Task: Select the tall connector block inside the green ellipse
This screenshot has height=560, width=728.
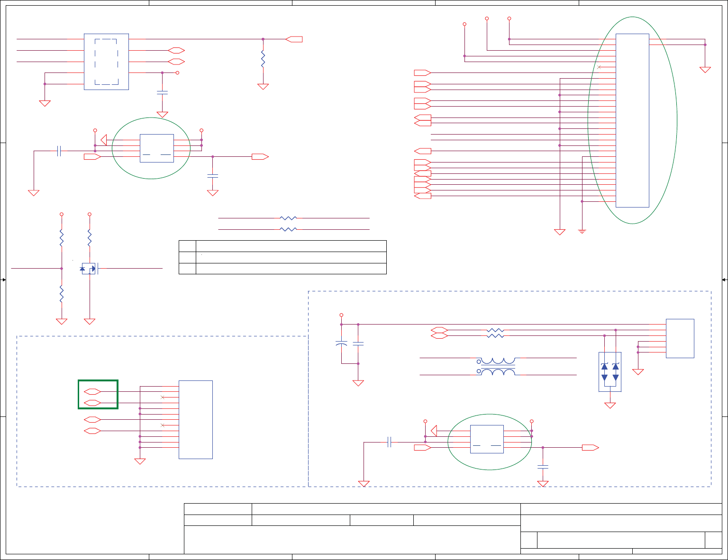Action: (x=632, y=120)
